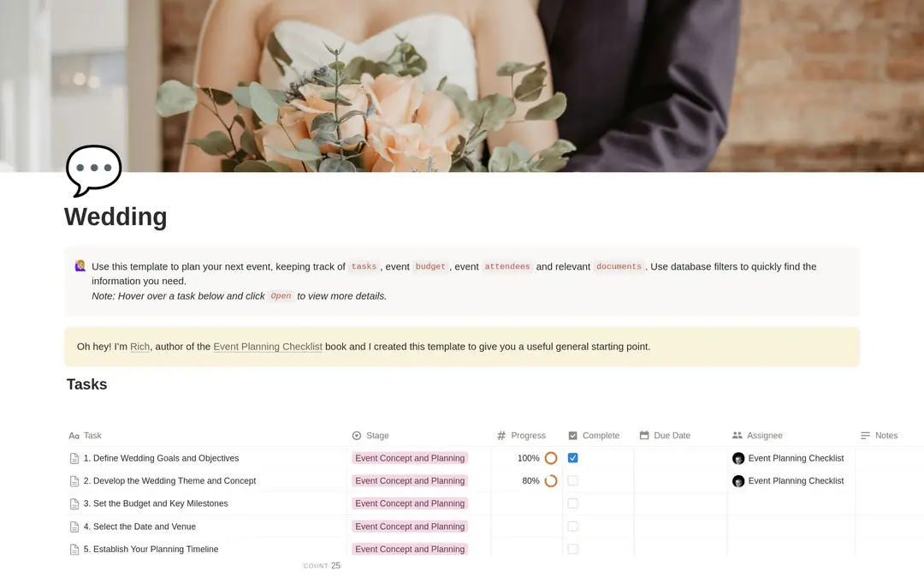Uncheck Complete for Define Wedding Goals task
924x577 pixels.
(x=572, y=458)
